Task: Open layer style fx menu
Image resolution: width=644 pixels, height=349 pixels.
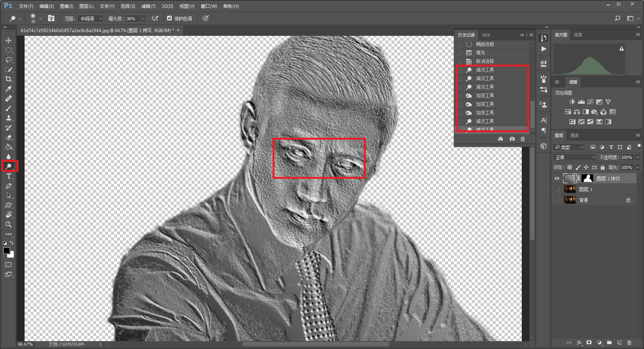Action: click(x=579, y=342)
